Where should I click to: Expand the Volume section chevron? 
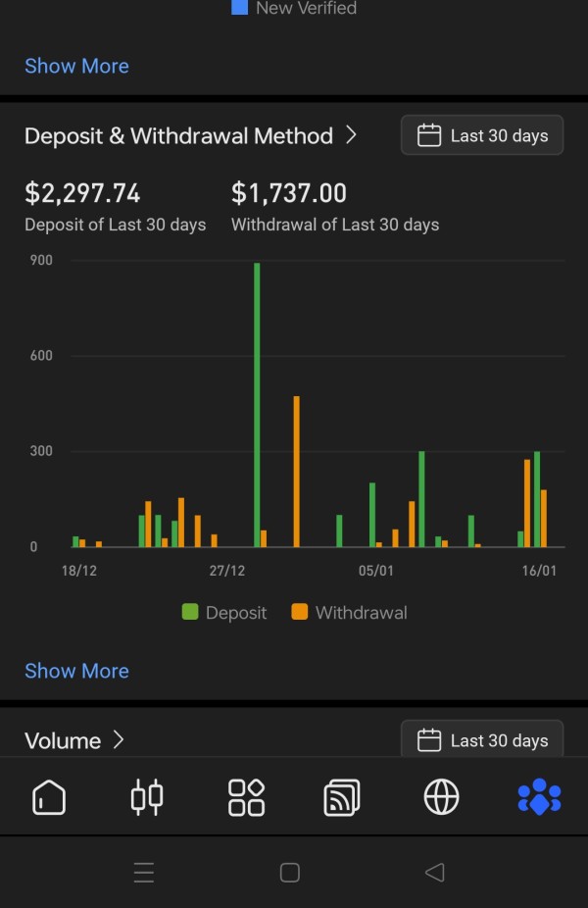pyautogui.click(x=119, y=740)
